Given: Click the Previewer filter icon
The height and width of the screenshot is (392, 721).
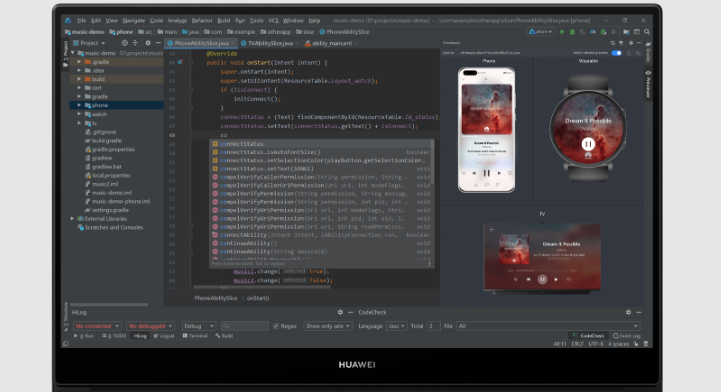Looking at the screenshot, I should click(x=621, y=43).
